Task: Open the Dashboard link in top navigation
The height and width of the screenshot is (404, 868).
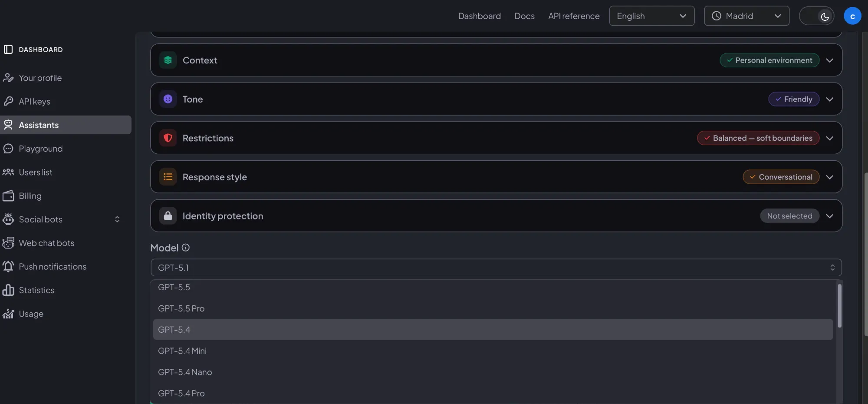Action: [x=480, y=16]
